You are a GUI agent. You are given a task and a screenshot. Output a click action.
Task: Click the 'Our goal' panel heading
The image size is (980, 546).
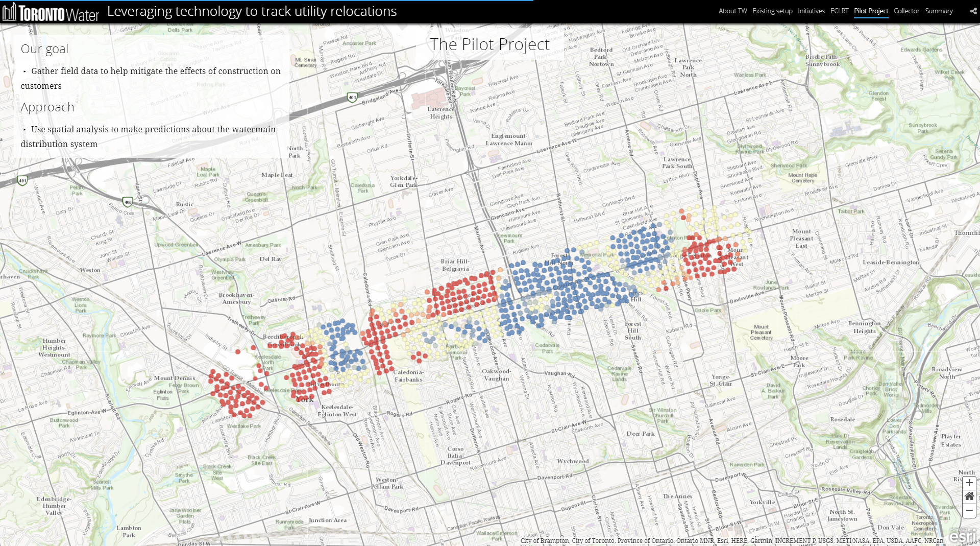coord(44,49)
